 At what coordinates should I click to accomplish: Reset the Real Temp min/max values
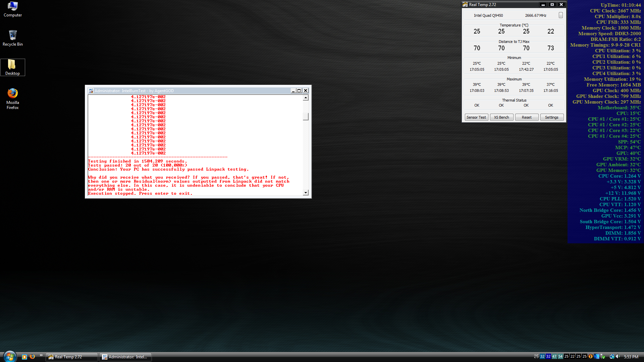click(527, 117)
